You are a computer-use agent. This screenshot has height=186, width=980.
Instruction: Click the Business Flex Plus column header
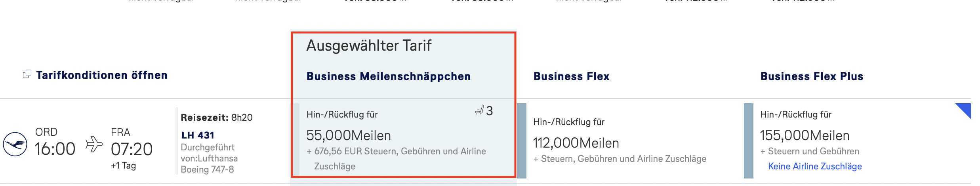(x=812, y=76)
